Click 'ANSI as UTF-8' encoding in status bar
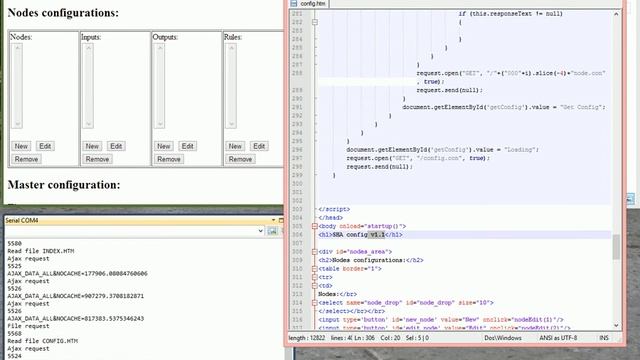This screenshot has height=360, width=640. pyautogui.click(x=558, y=338)
